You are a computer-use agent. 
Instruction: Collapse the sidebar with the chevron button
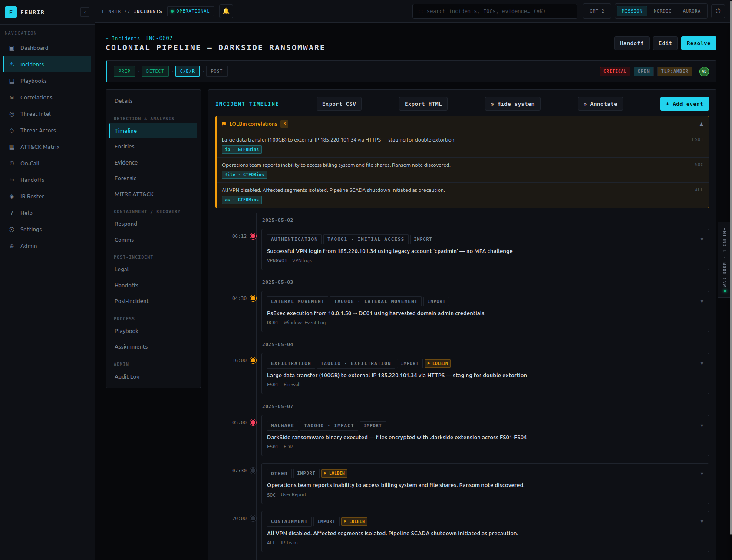(85, 12)
